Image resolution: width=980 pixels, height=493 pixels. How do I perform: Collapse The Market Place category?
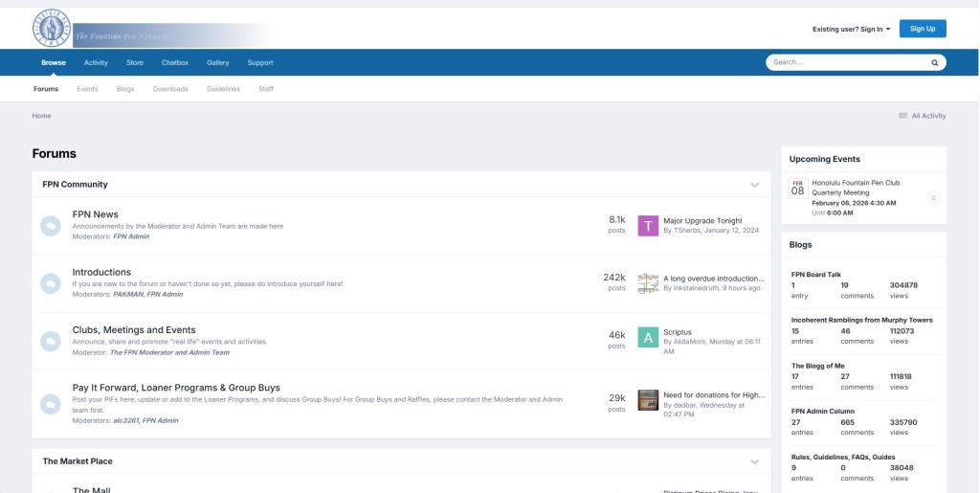[754, 461]
